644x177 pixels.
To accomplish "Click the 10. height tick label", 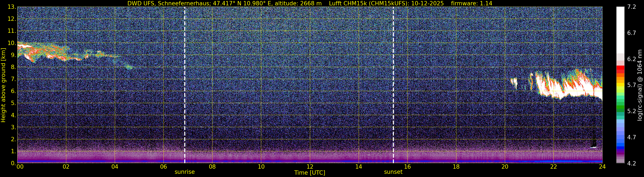I will (x=12, y=43).
